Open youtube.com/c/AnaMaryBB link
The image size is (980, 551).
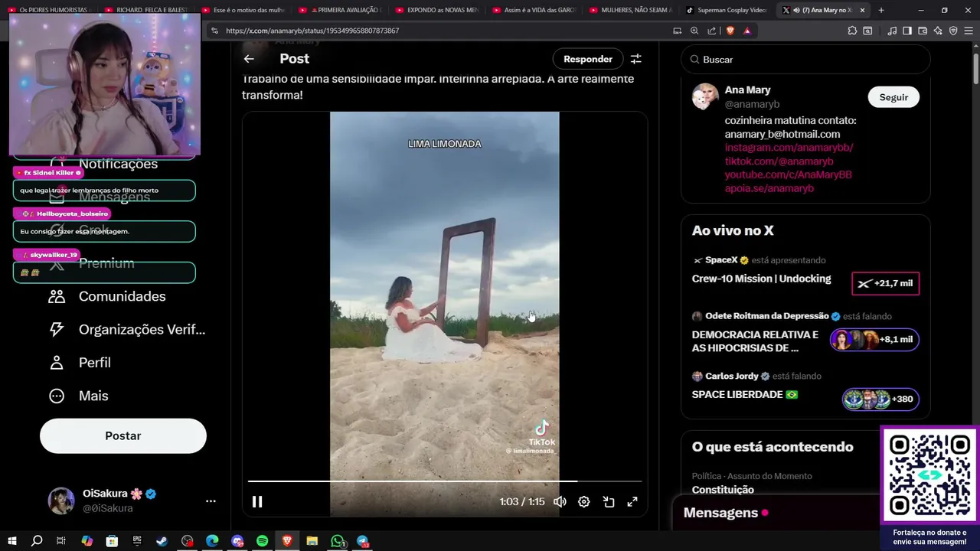point(788,174)
